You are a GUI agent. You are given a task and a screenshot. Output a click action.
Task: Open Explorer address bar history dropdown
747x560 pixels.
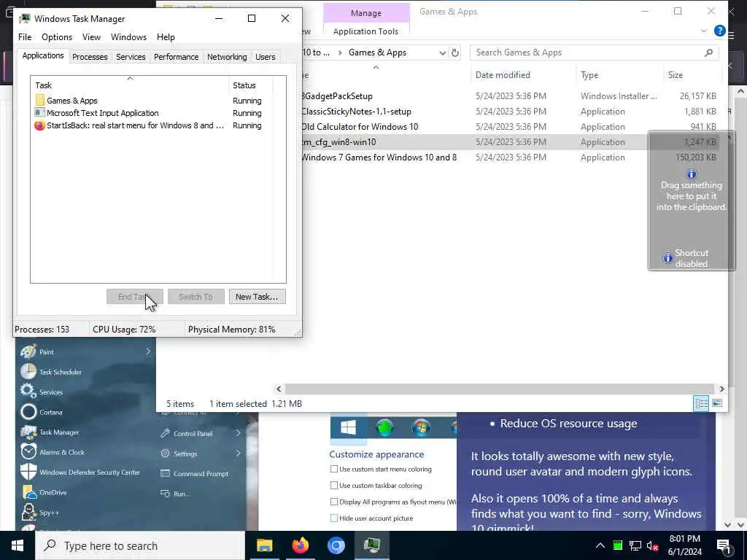coord(443,52)
